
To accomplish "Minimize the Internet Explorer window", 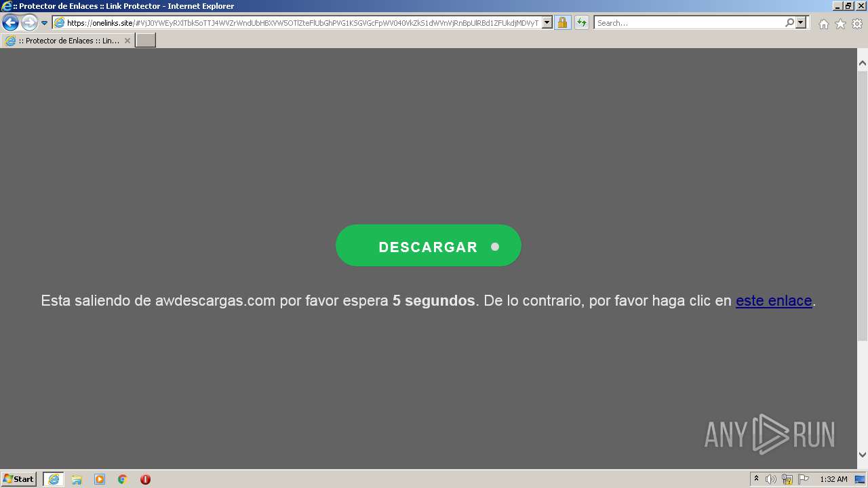I will 837,6.
